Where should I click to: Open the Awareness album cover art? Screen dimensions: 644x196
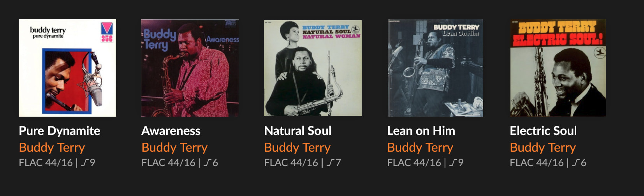tap(190, 68)
